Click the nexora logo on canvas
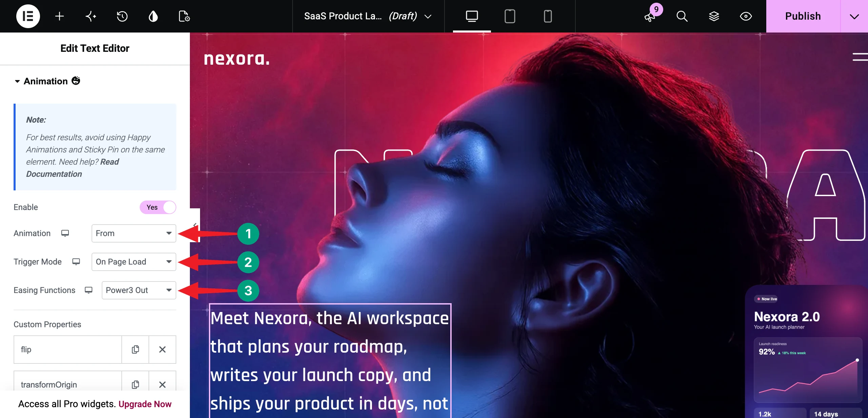868x418 pixels. [237, 59]
